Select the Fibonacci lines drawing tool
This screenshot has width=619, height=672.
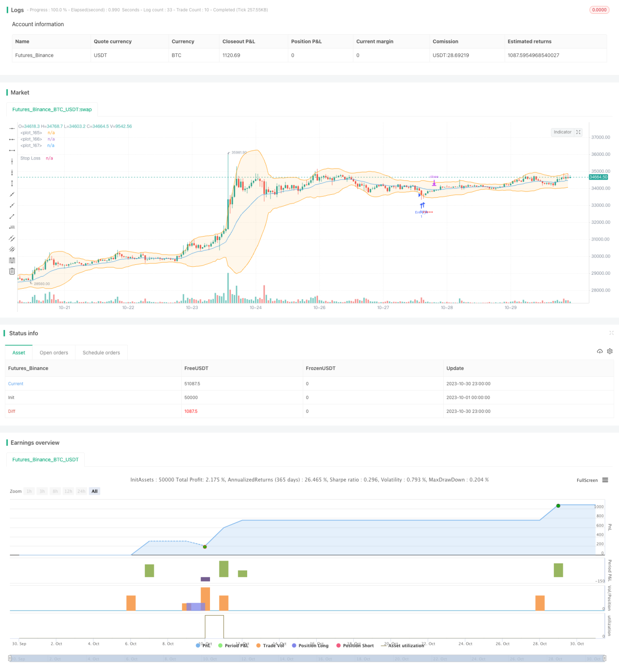[x=12, y=260]
